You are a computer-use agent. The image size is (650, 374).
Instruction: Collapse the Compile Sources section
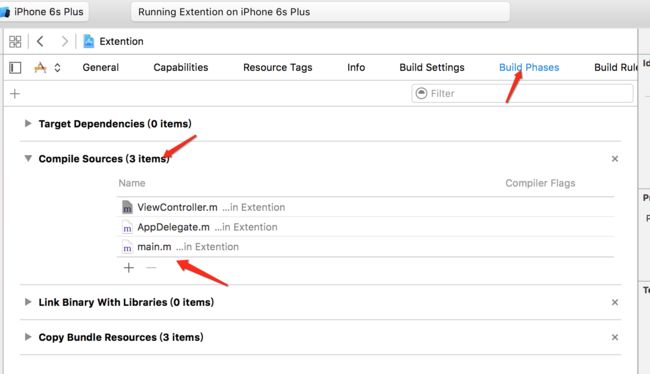click(28, 158)
